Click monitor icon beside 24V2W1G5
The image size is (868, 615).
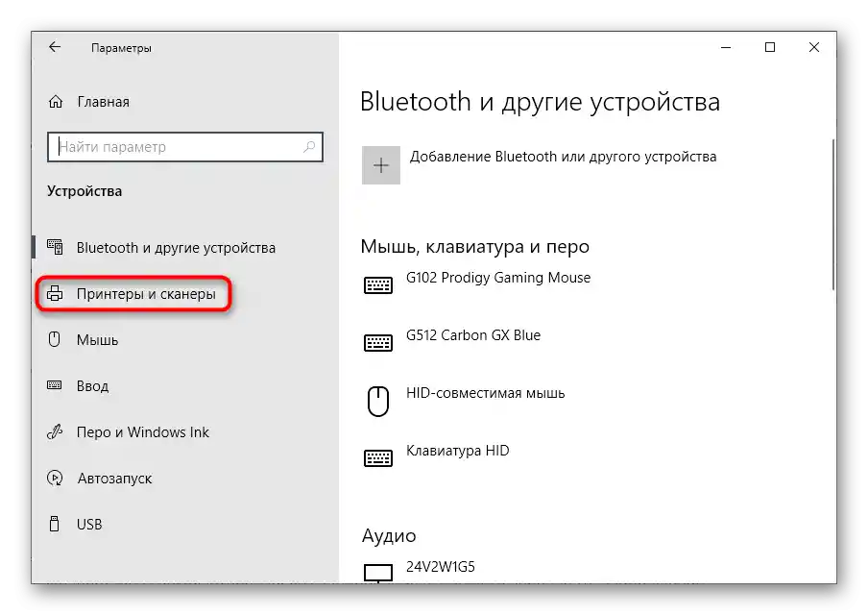tap(378, 573)
